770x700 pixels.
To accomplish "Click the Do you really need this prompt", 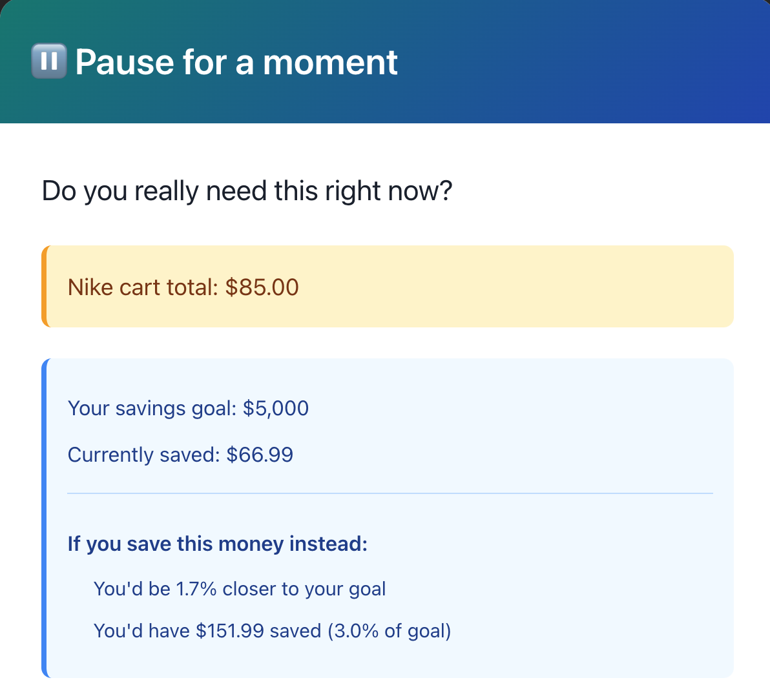I will [x=247, y=190].
